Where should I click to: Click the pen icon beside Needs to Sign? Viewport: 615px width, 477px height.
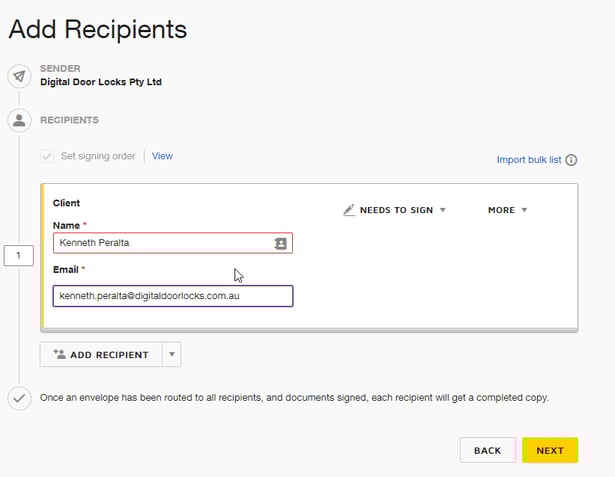pyautogui.click(x=349, y=210)
